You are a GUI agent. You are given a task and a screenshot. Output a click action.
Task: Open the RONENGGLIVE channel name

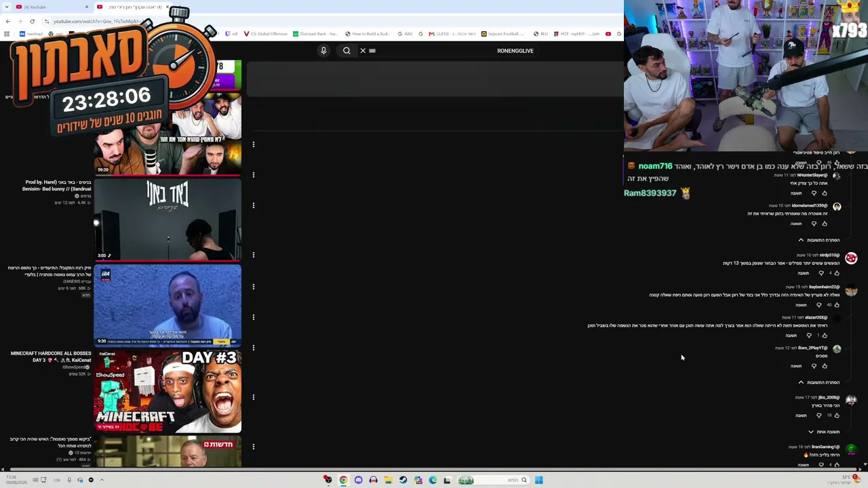515,51
